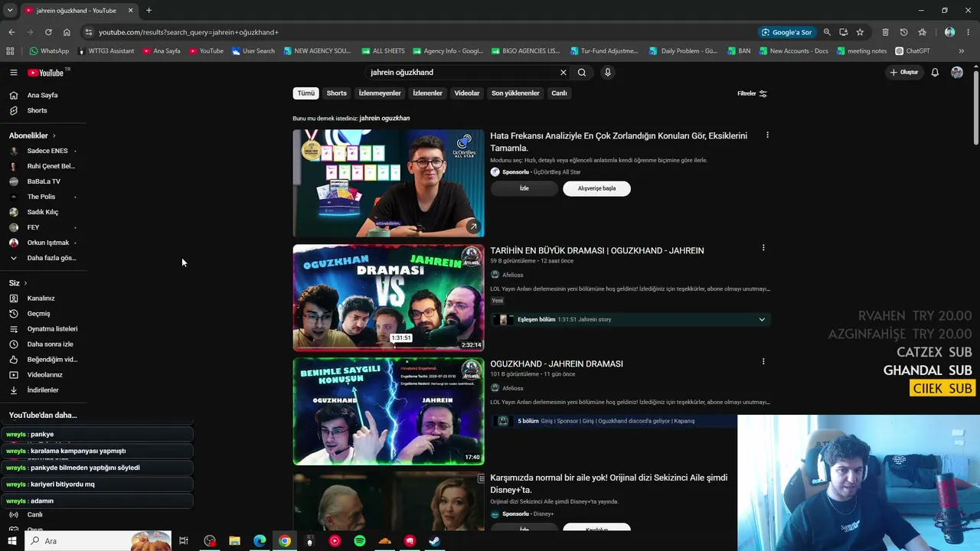Open the Filtreler filter menu
The height and width of the screenshot is (551, 980).
tap(752, 93)
